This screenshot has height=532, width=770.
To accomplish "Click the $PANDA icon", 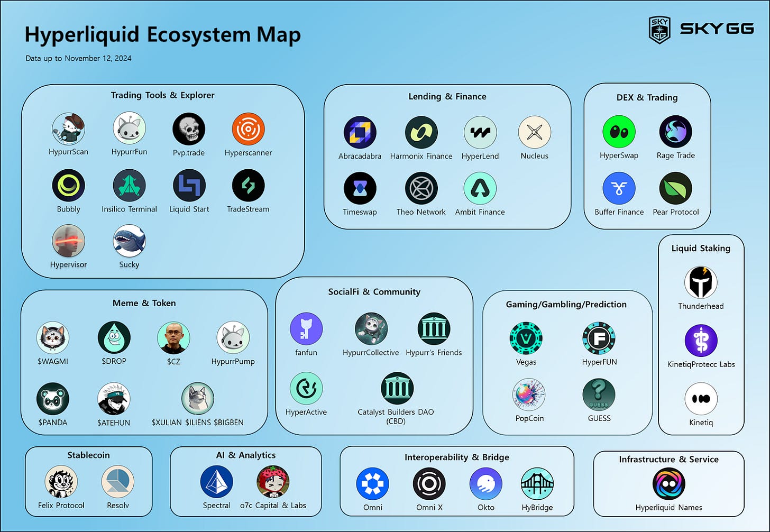I will coord(53,399).
